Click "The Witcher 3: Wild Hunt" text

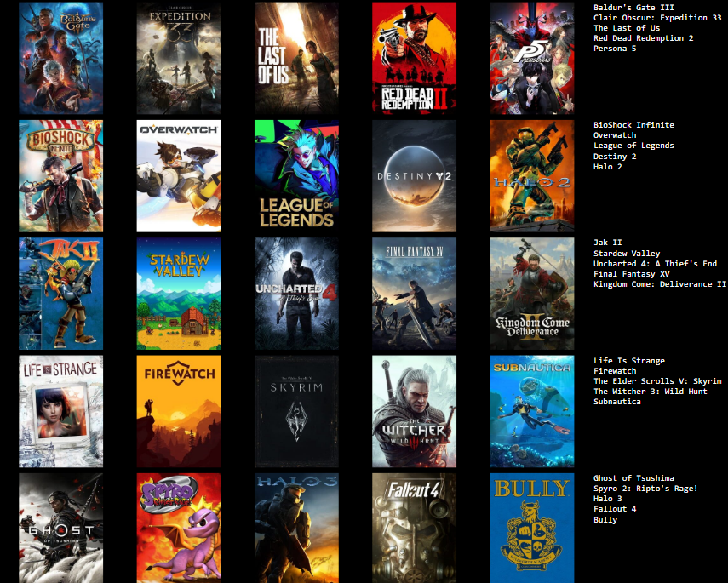651,392
